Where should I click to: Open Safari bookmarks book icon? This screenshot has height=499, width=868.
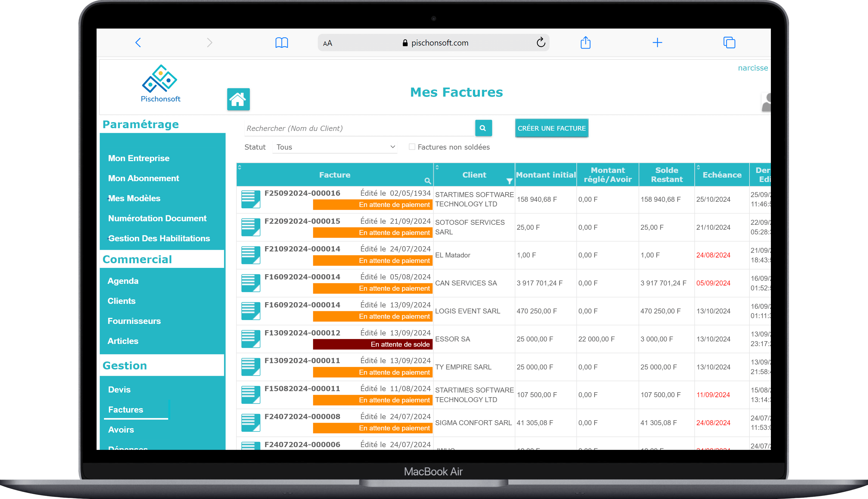point(281,43)
